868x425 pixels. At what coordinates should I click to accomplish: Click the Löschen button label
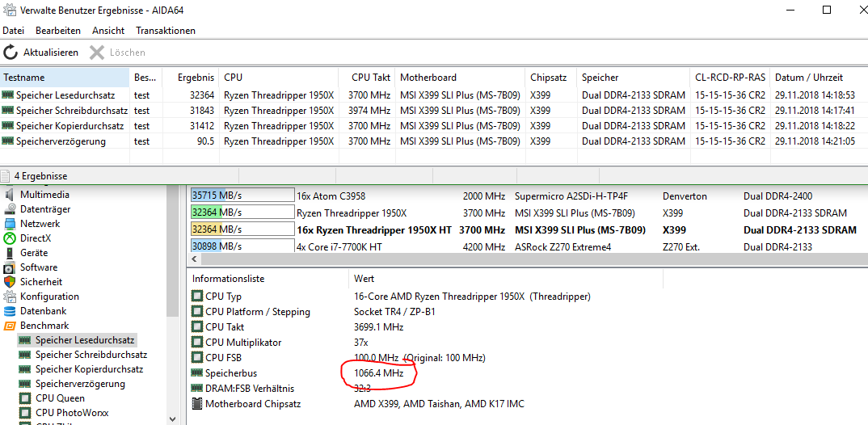coord(128,53)
